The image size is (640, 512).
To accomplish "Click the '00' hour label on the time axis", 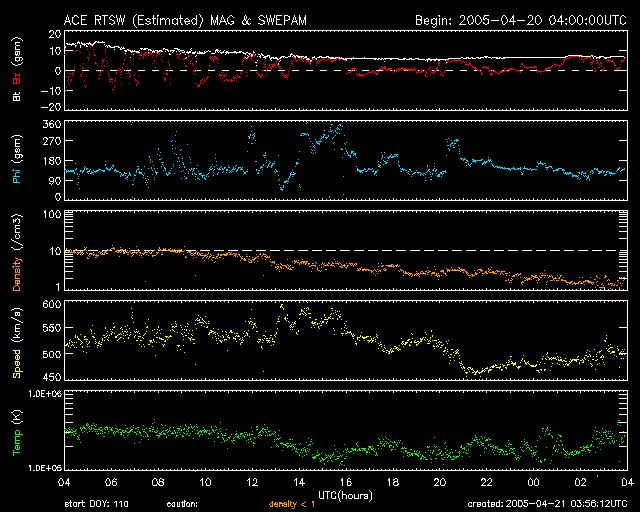I will (533, 482).
